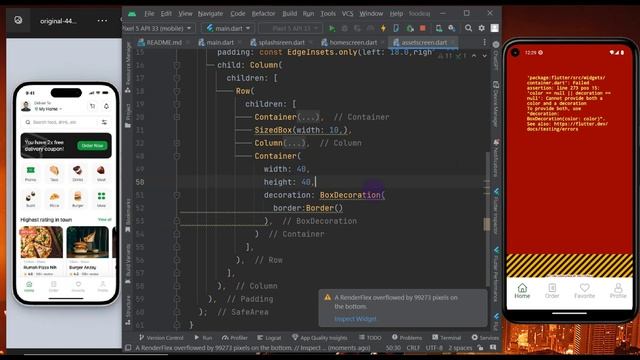The width and height of the screenshot is (640, 360).
Task: Open Terminal tool window
Action: pyautogui.click(x=446, y=338)
